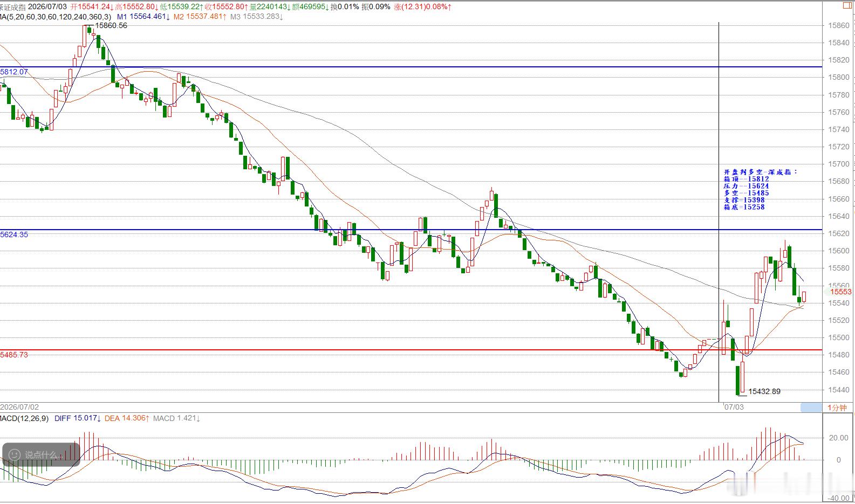The width and height of the screenshot is (855, 504).
Task: Select the 5485.73 red line label
Action: [x=14, y=355]
